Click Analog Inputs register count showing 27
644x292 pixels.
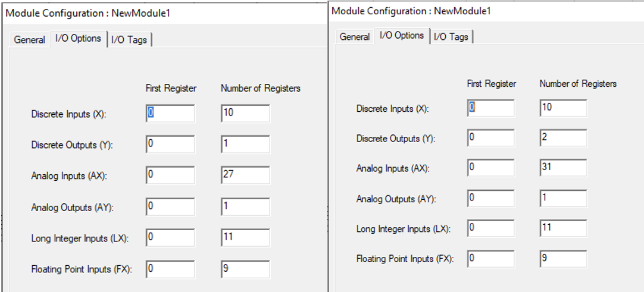point(245,175)
